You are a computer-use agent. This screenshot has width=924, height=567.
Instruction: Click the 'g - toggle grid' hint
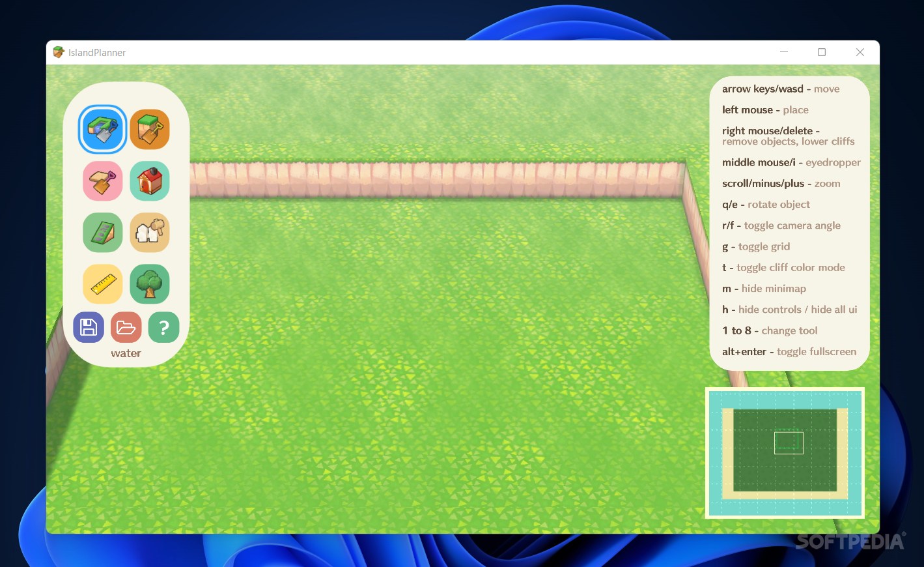(756, 246)
